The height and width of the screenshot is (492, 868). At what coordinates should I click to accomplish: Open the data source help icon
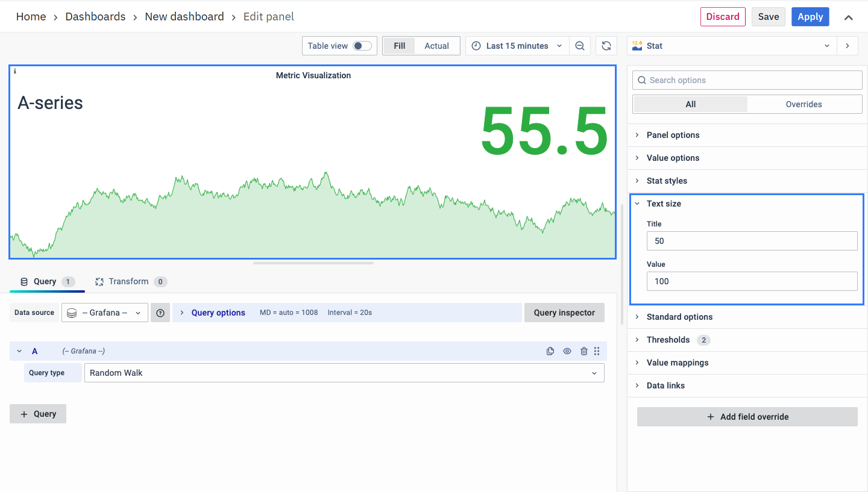click(160, 313)
